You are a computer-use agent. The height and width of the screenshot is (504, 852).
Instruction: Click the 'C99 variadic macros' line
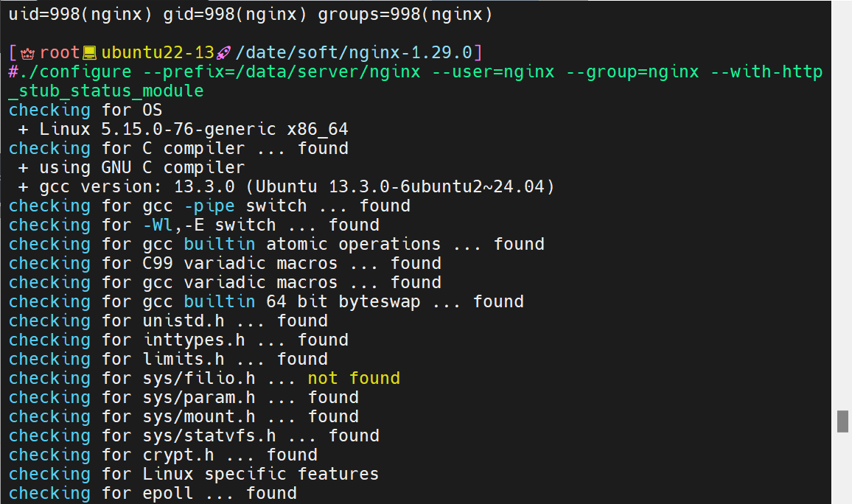coord(224,263)
